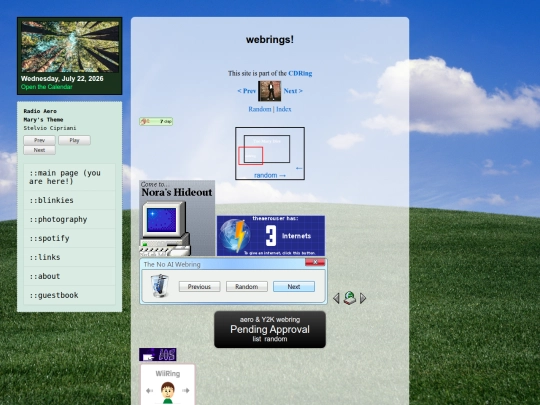This screenshot has height=405, width=540.
Task: Open the ::spotify page
Action: point(70,238)
